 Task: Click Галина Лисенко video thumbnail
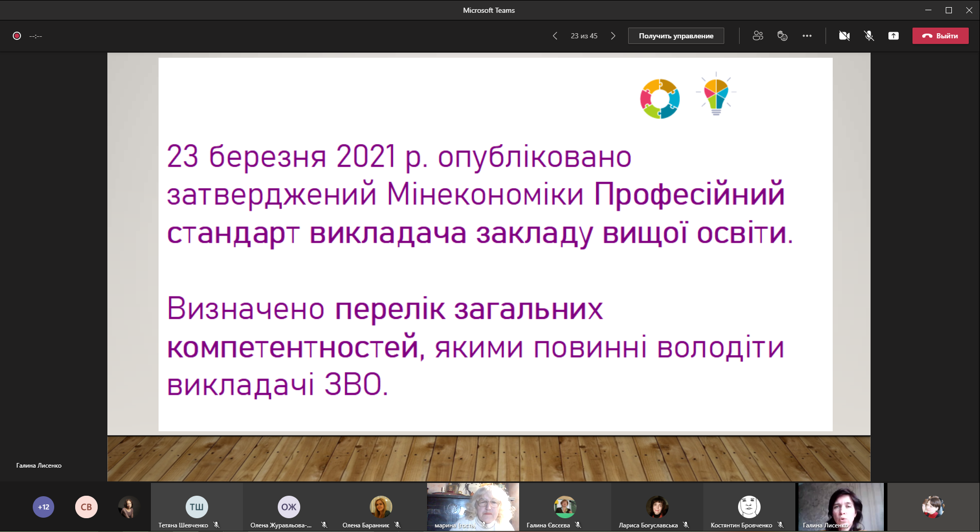tap(841, 507)
